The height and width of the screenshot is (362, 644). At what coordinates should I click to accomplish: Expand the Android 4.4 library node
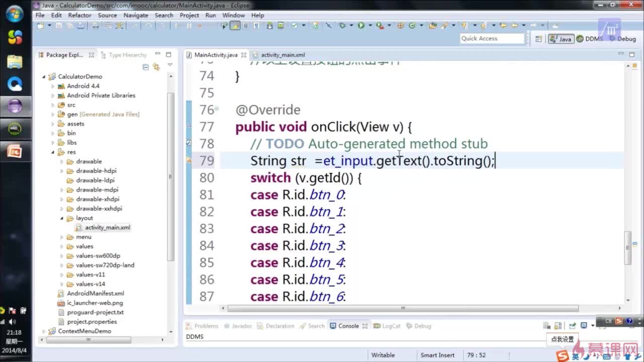pyautogui.click(x=53, y=86)
